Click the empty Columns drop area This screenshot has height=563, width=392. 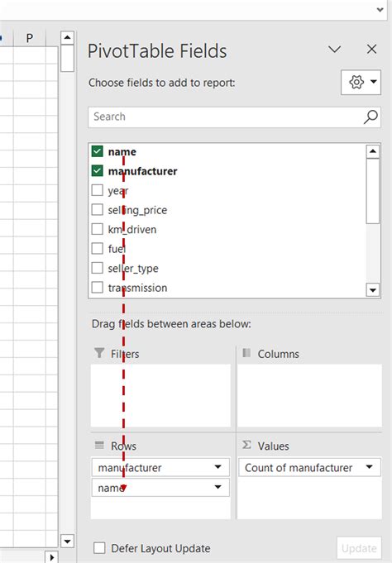tap(309, 396)
